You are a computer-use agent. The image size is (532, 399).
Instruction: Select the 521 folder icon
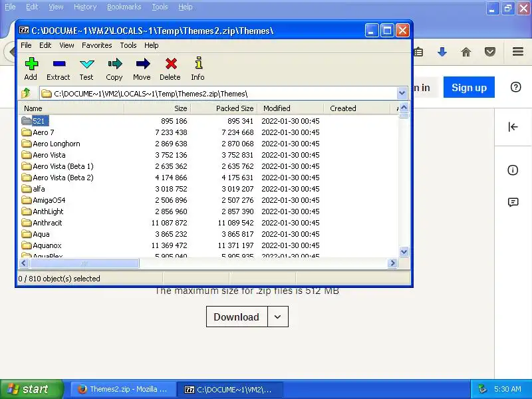pyautogui.click(x=26, y=121)
